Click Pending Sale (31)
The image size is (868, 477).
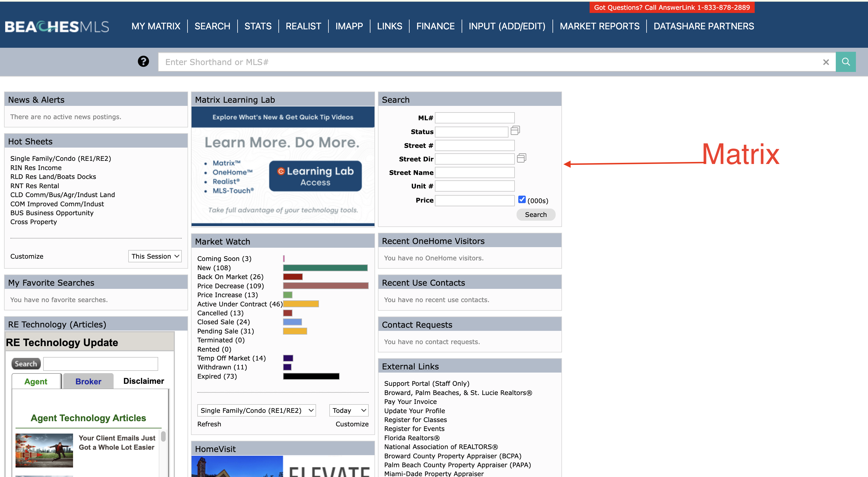click(x=226, y=331)
